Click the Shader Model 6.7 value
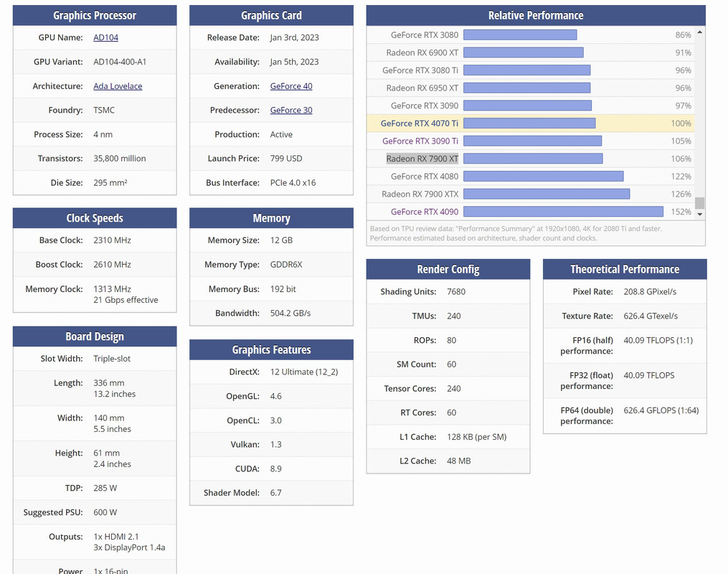Viewport: 728px width, 574px height. coord(276,493)
